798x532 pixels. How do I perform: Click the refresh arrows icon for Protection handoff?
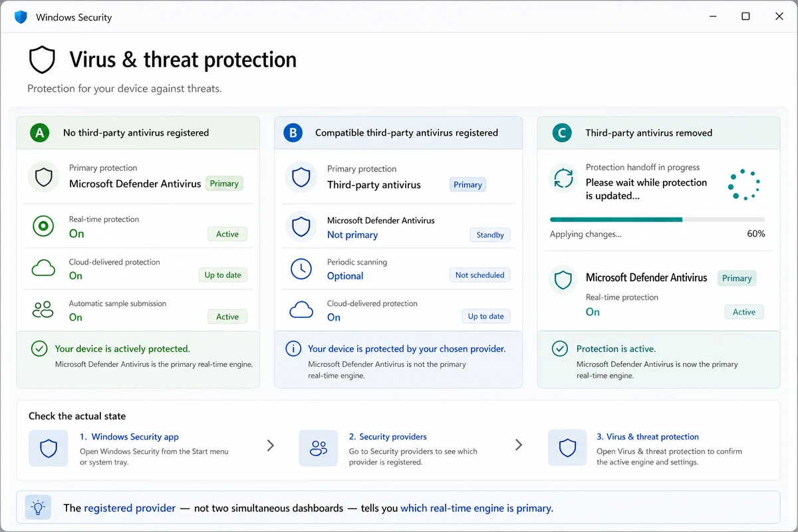pyautogui.click(x=563, y=178)
